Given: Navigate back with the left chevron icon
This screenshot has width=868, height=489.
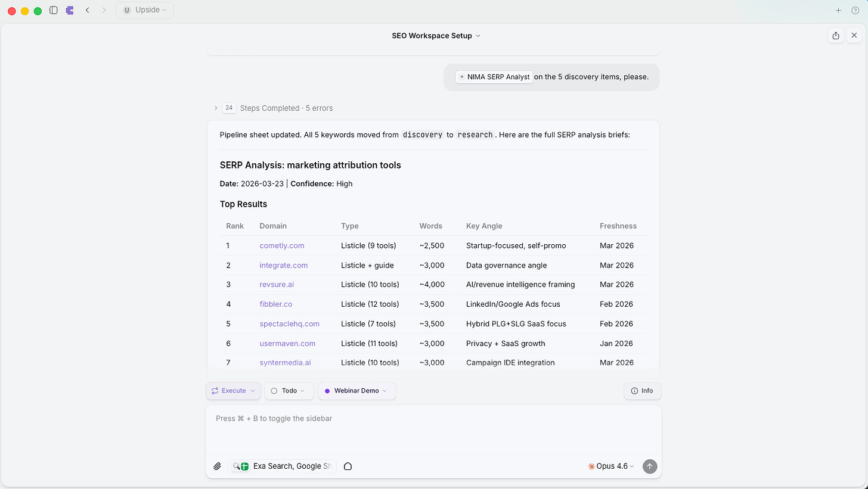Looking at the screenshot, I should click(87, 10).
